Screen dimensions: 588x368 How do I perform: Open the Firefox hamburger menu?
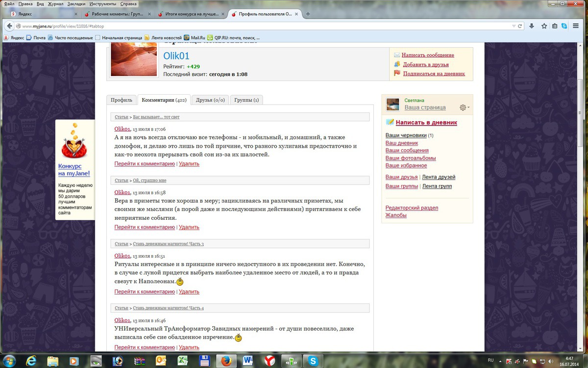pyautogui.click(x=576, y=26)
